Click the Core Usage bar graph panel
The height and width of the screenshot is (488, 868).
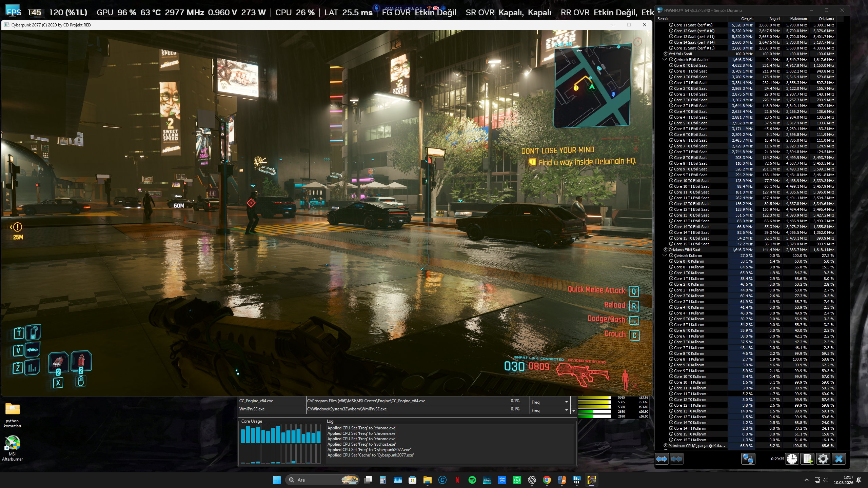281,444
